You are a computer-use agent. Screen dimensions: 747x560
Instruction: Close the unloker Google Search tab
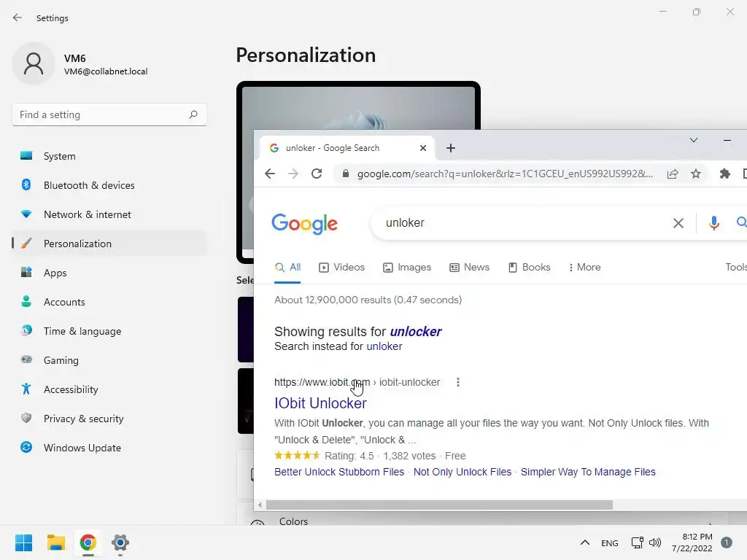[422, 148]
